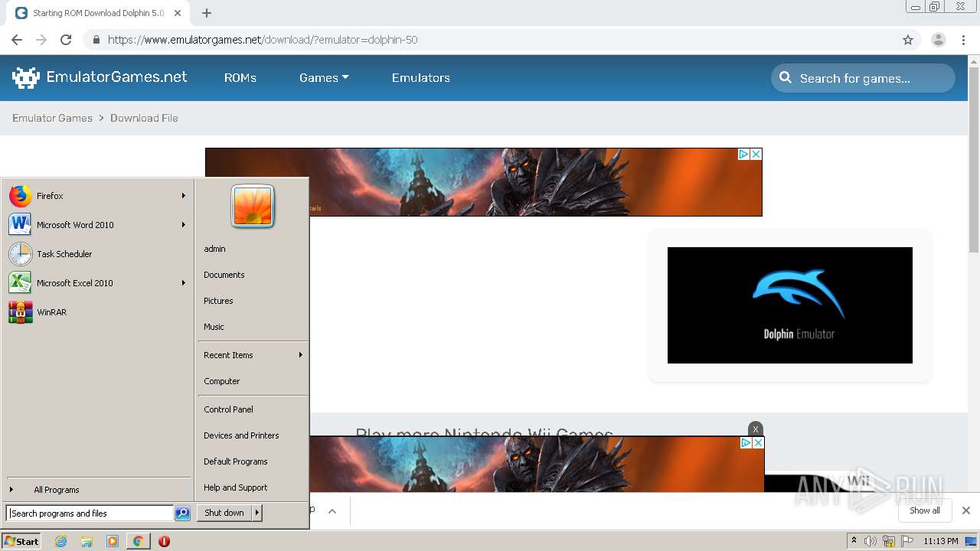This screenshot has width=980, height=551.
Task: Open the red Opera icon on taskbar
Action: pos(164,541)
